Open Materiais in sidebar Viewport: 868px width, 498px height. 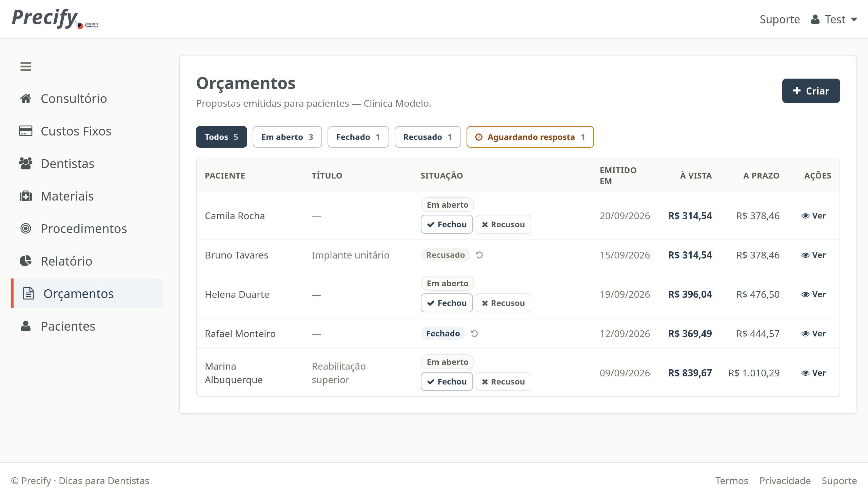coord(87,196)
